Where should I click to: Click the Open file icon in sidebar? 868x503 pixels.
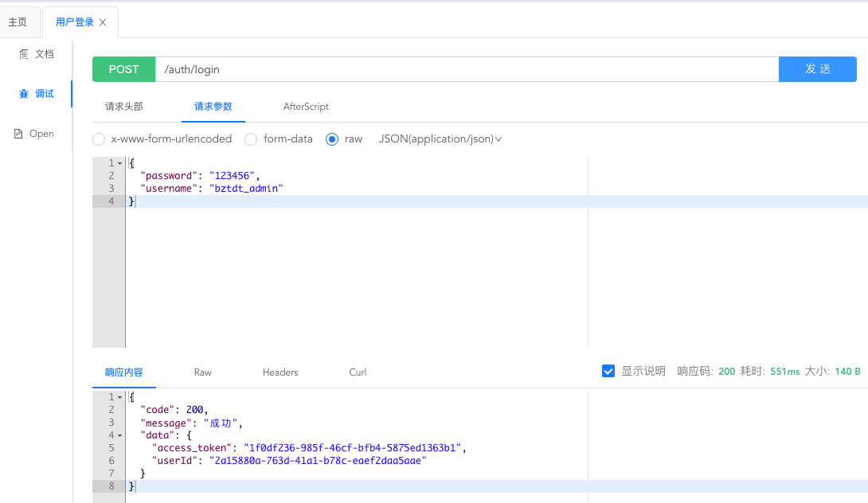[18, 134]
